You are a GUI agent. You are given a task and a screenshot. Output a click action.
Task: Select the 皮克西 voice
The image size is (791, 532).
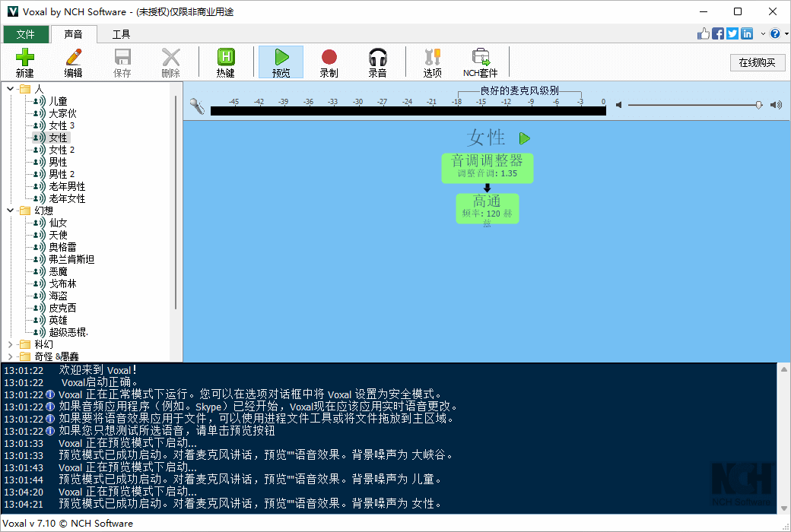coord(62,308)
